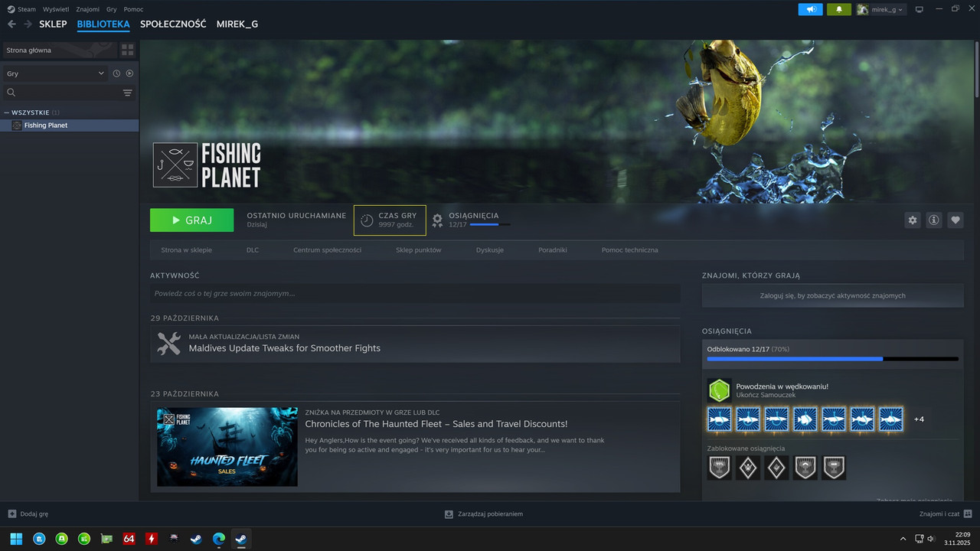Viewport: 980px width, 551px height.
Task: Open the Windows Start menu
Action: coord(16,539)
